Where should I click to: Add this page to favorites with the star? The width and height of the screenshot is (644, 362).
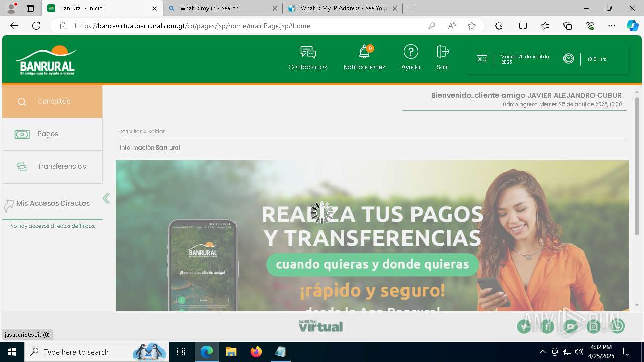(x=472, y=26)
